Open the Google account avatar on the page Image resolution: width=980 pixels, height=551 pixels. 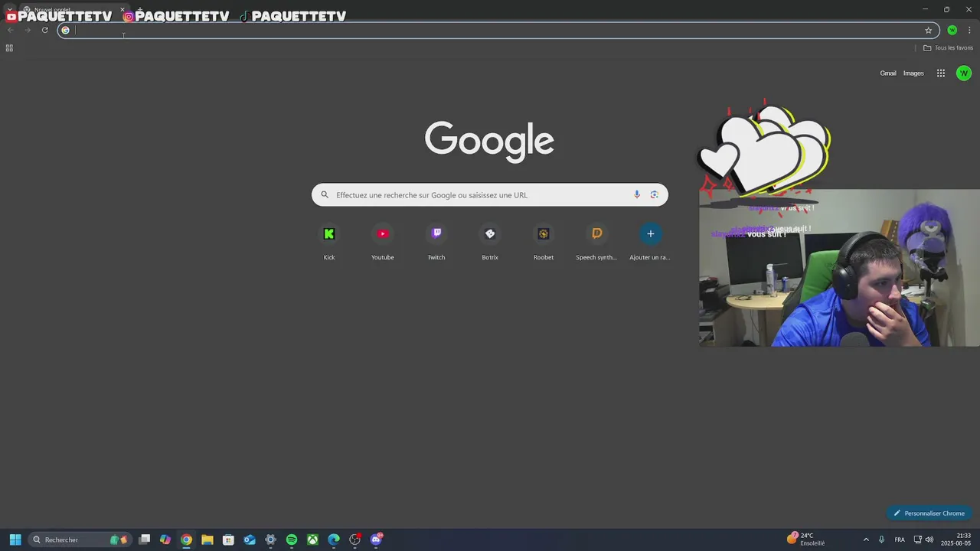tap(964, 73)
